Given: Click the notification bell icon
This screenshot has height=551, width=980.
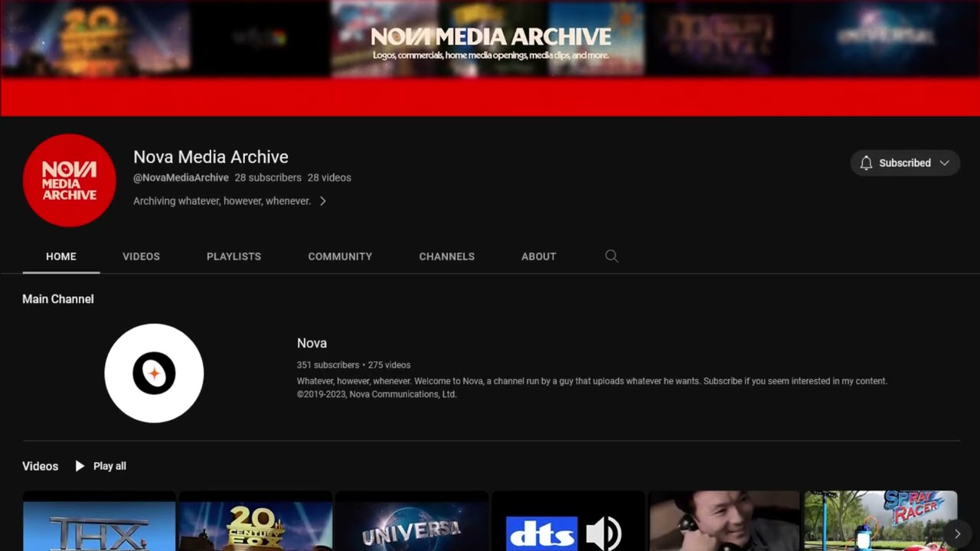Looking at the screenshot, I should pos(866,163).
